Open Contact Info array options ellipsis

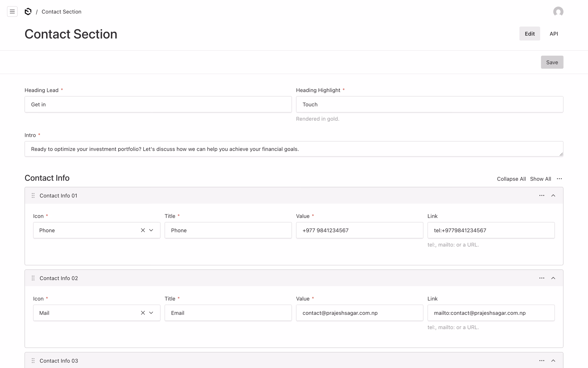click(559, 179)
